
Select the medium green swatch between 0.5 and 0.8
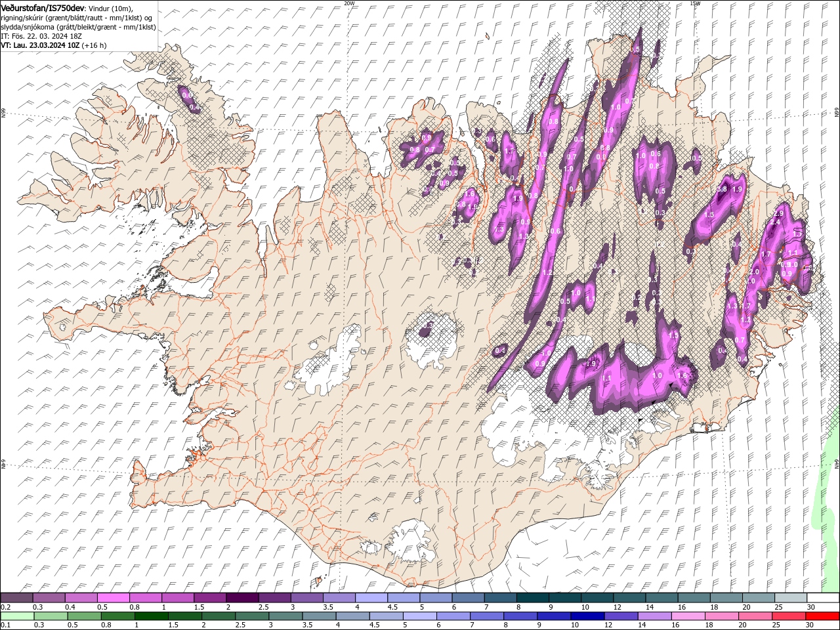tap(85, 616)
